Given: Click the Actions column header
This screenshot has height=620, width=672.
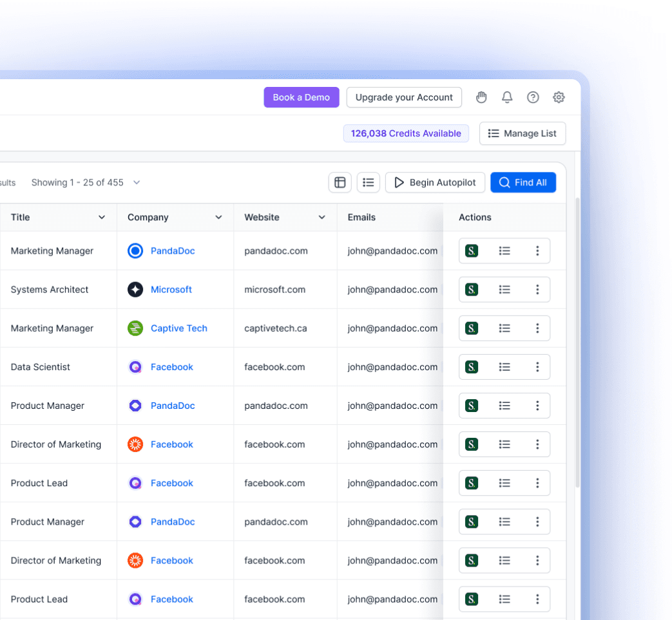Looking at the screenshot, I should tap(475, 217).
